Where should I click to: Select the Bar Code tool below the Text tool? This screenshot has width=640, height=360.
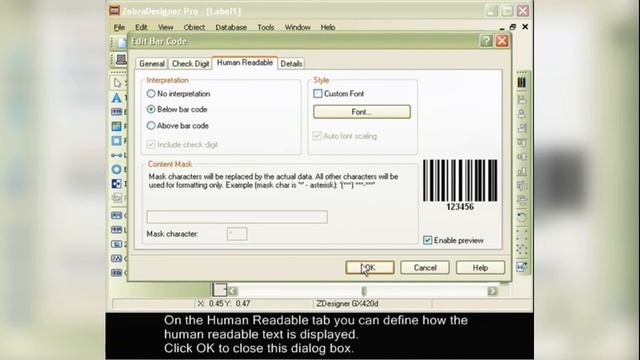pyautogui.click(x=117, y=112)
